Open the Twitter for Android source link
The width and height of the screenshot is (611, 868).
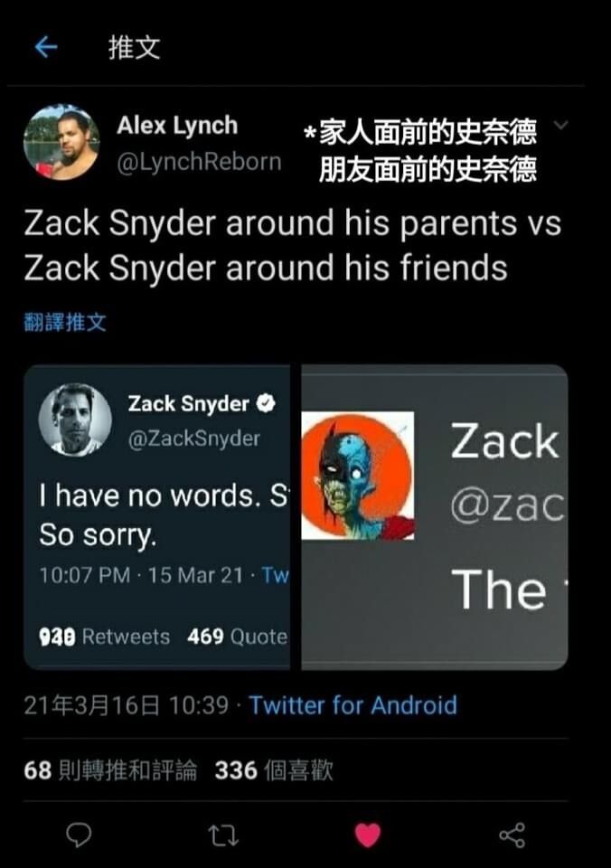(x=353, y=705)
